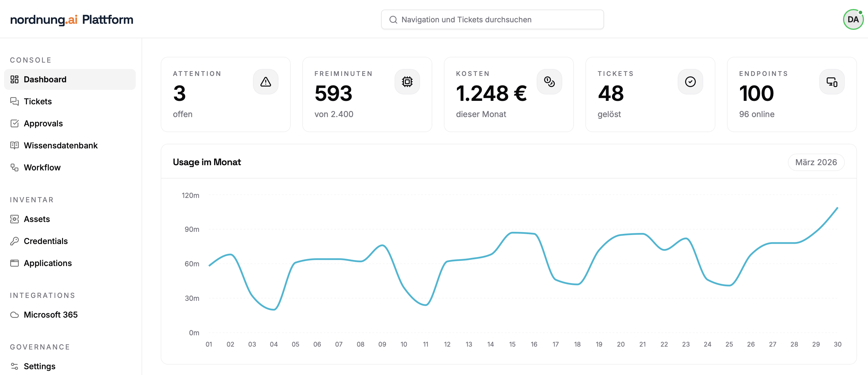The image size is (868, 375).
Task: Go to the Tickets page
Action: (70, 101)
